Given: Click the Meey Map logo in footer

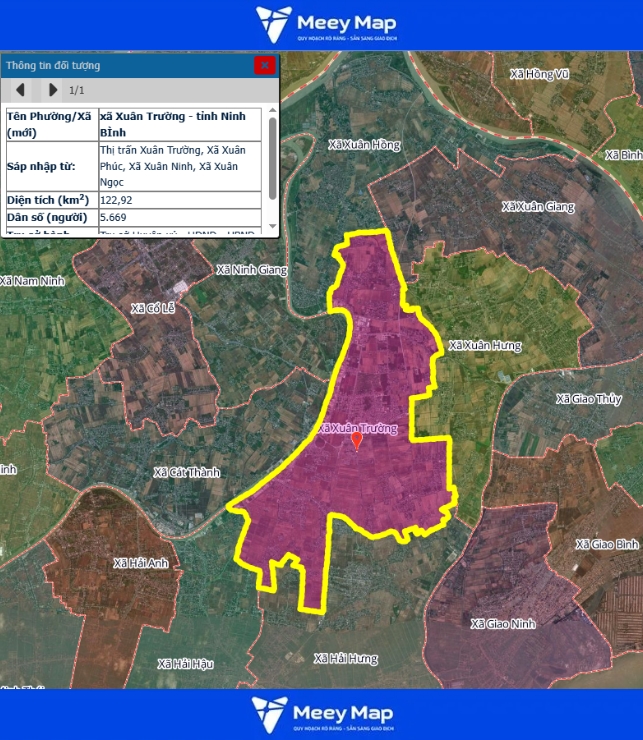Looking at the screenshot, I should [x=321, y=714].
